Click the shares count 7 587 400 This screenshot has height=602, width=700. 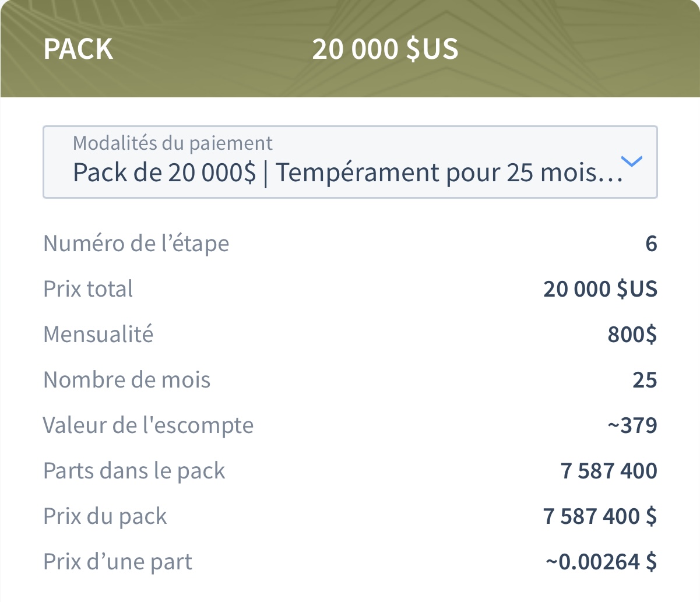[x=609, y=471]
